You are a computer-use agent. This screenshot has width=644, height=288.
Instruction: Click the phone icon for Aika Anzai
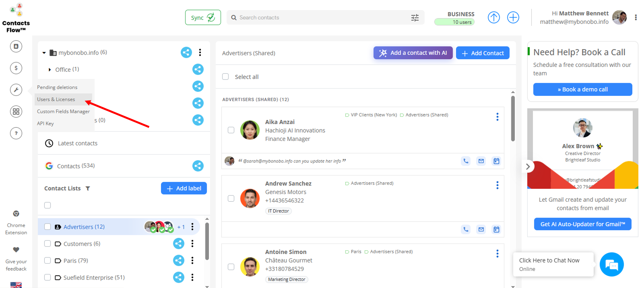(x=466, y=161)
